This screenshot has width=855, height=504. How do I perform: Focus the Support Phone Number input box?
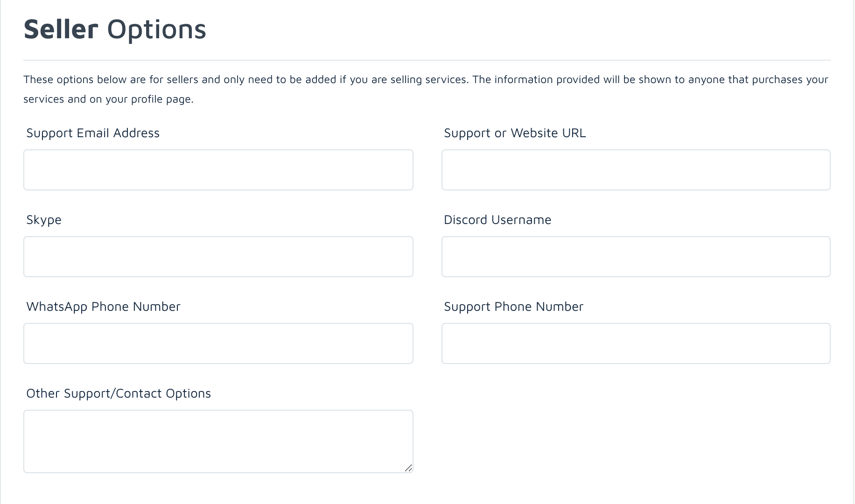tap(636, 343)
